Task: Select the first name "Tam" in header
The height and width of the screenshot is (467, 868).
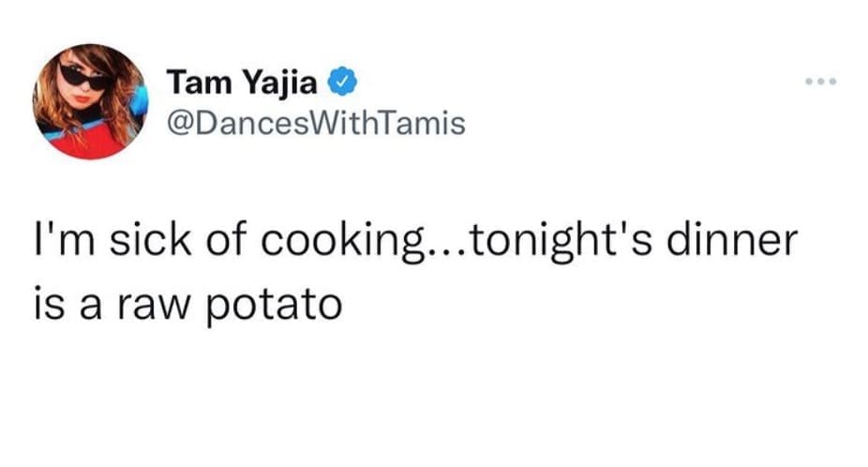Action: point(191,85)
